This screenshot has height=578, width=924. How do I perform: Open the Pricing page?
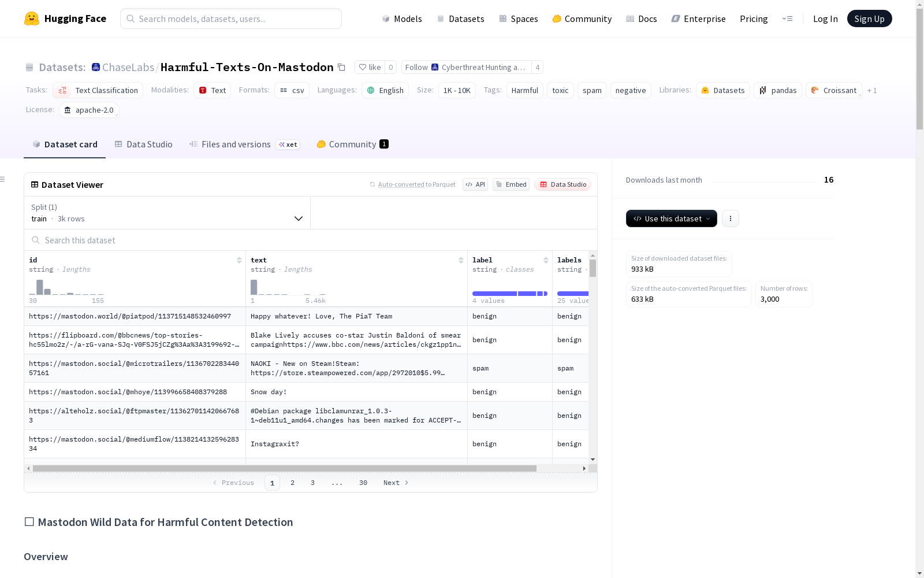(x=754, y=18)
